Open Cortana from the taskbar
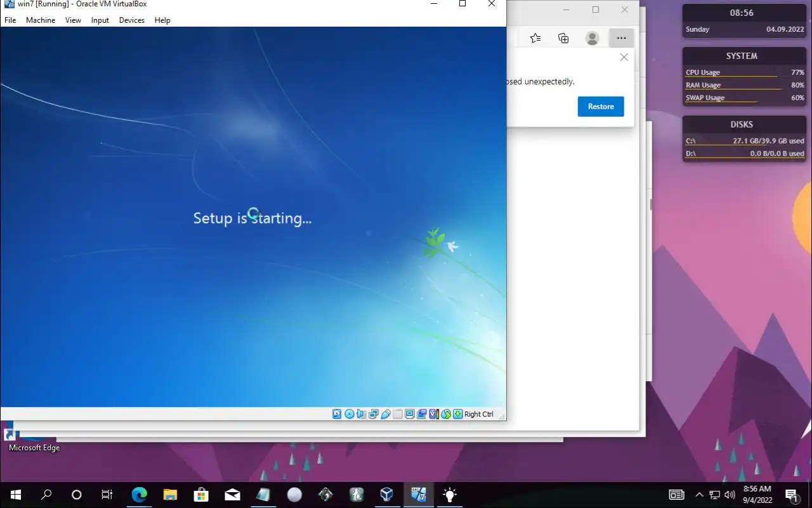This screenshot has width=812, height=508. click(77, 495)
